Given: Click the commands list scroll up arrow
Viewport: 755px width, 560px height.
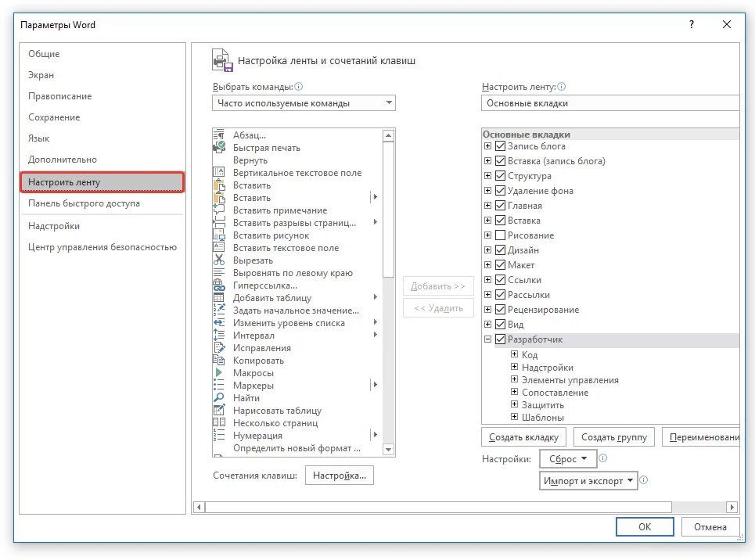Looking at the screenshot, I should click(388, 136).
